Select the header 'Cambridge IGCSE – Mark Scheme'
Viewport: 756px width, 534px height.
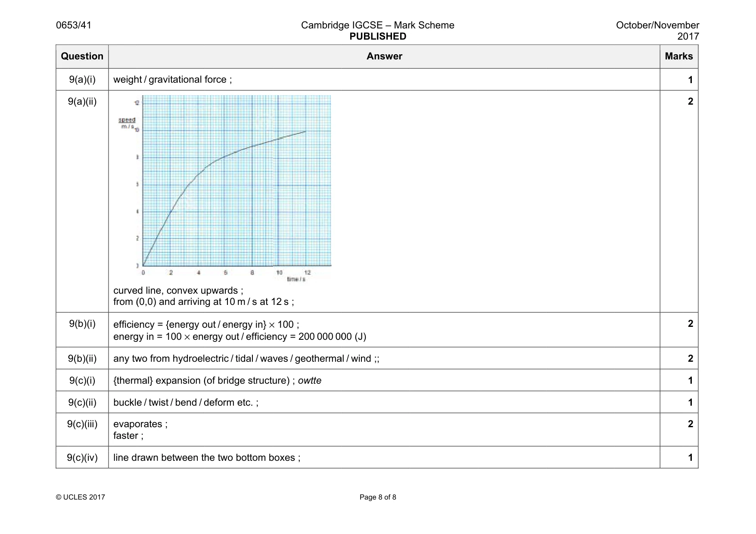[377, 25]
